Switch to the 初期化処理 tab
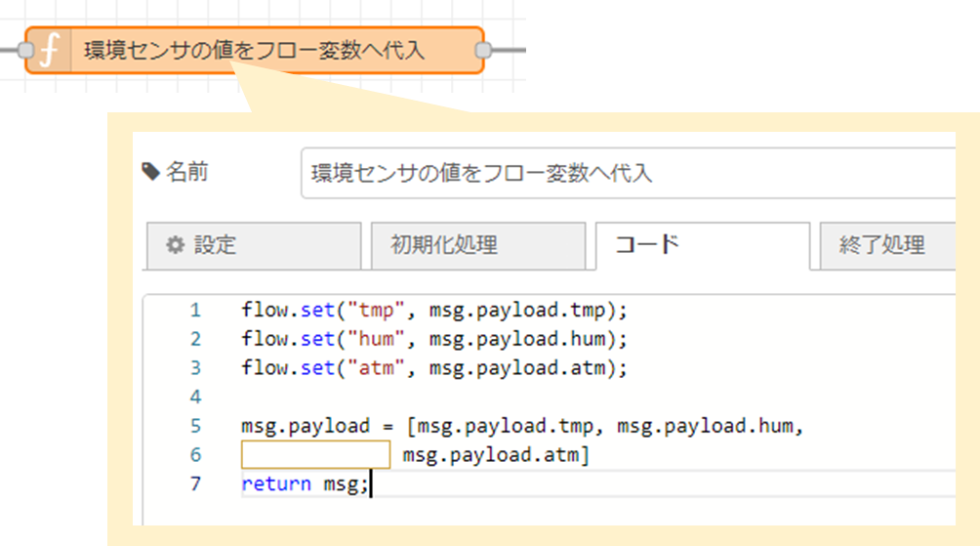The height and width of the screenshot is (546, 980). click(x=478, y=245)
